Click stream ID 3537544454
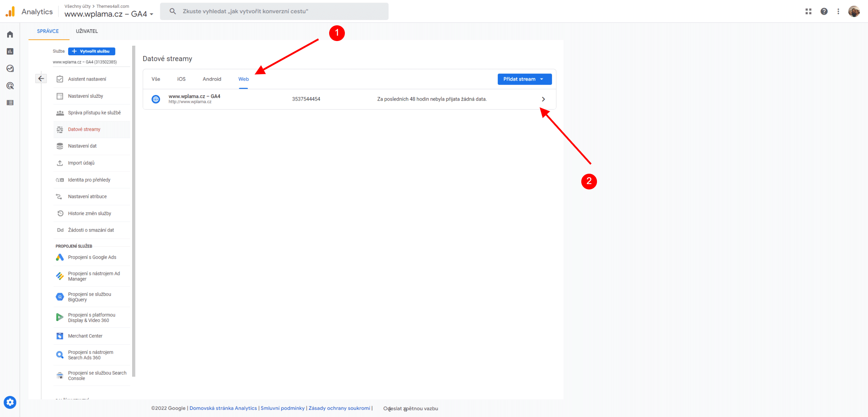Viewport: 868px width, 417px height. [x=306, y=99]
